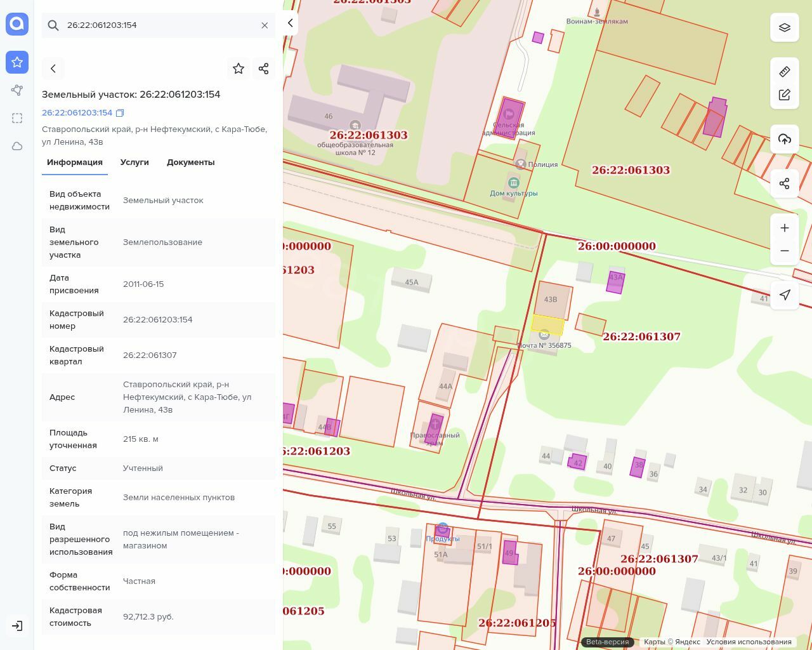The image size is (812, 650).
Task: Go back to the previous panel
Action: click(x=53, y=69)
